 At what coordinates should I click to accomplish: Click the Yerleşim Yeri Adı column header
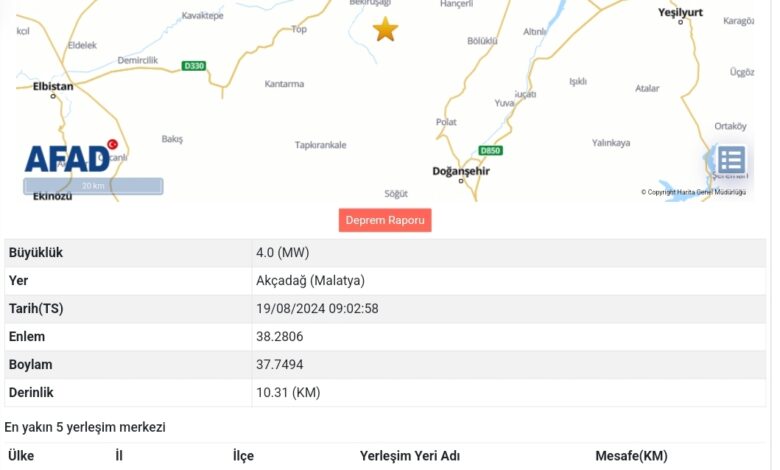(x=409, y=456)
